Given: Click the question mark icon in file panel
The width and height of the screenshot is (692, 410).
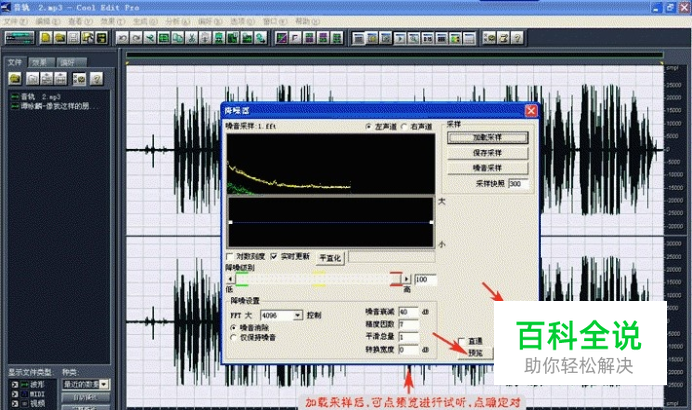Looking at the screenshot, I should coord(96,79).
